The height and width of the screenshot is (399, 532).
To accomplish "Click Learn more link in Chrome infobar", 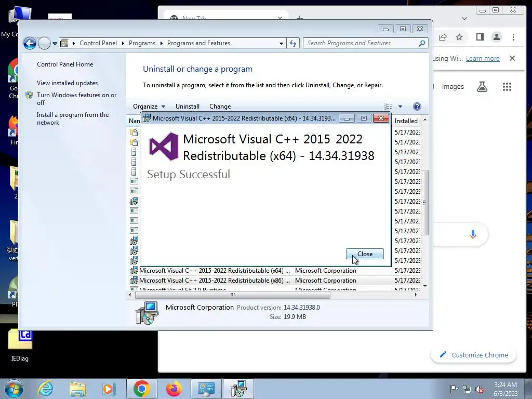I will (483, 58).
